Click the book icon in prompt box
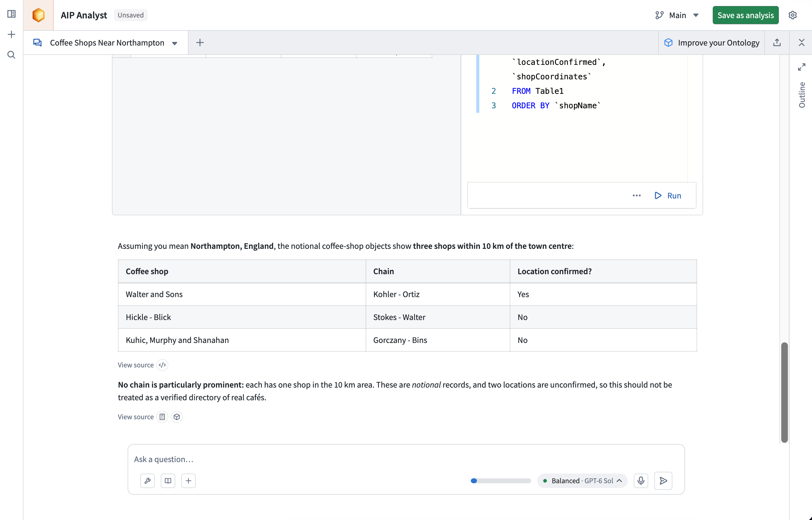812x520 pixels. [168, 481]
